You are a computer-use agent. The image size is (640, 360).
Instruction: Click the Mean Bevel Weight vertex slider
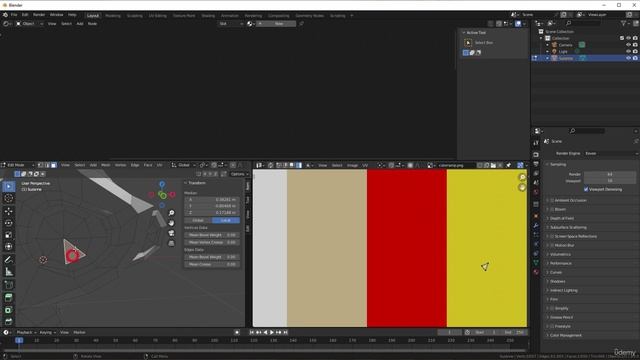click(x=212, y=235)
